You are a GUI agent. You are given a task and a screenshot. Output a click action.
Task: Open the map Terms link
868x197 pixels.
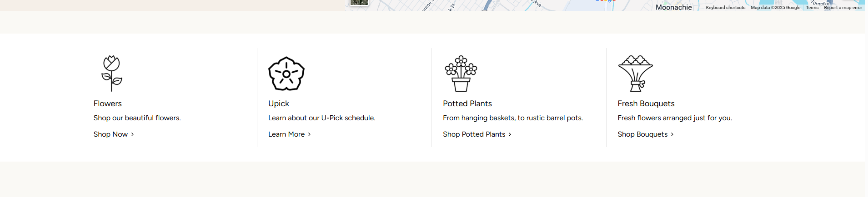tap(812, 8)
